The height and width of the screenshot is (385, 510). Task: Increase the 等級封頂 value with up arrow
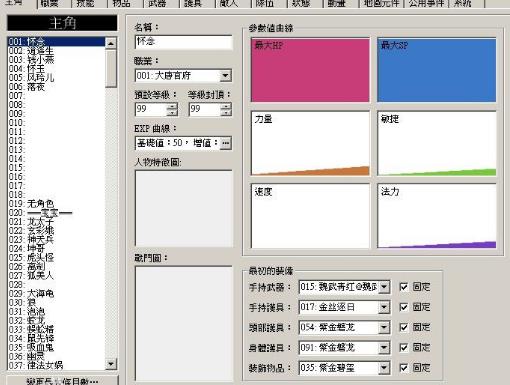click(226, 106)
